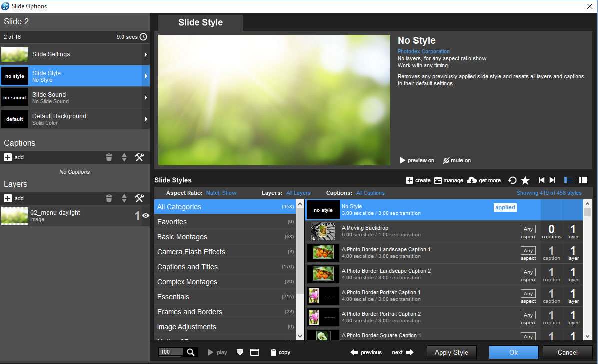Open Photodex Corporation link

pyautogui.click(x=423, y=51)
